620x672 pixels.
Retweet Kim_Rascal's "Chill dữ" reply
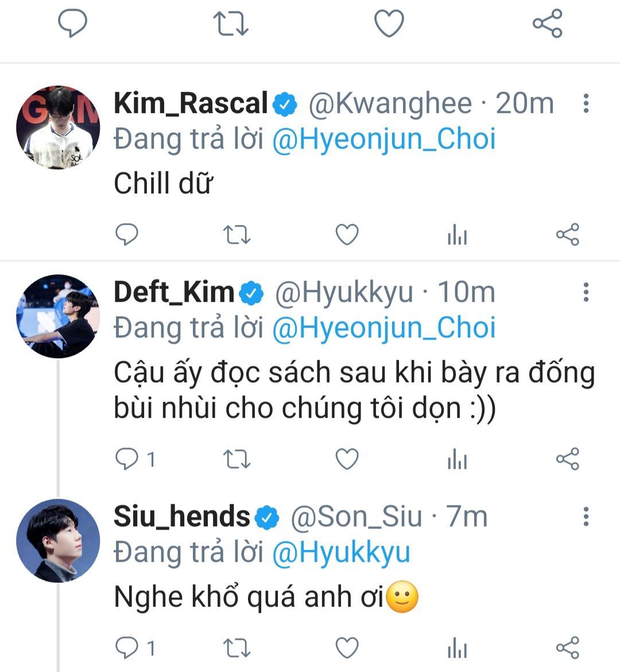point(237,235)
